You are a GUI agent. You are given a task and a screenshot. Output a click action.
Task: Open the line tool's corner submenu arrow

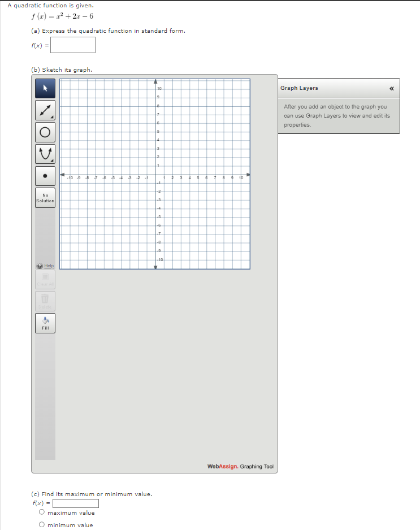pyautogui.click(x=53, y=118)
